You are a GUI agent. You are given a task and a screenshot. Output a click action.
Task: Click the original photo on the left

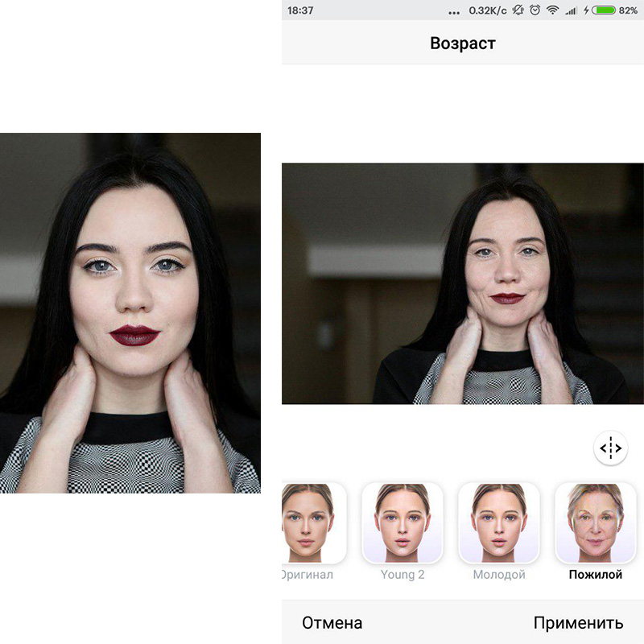tap(130, 312)
